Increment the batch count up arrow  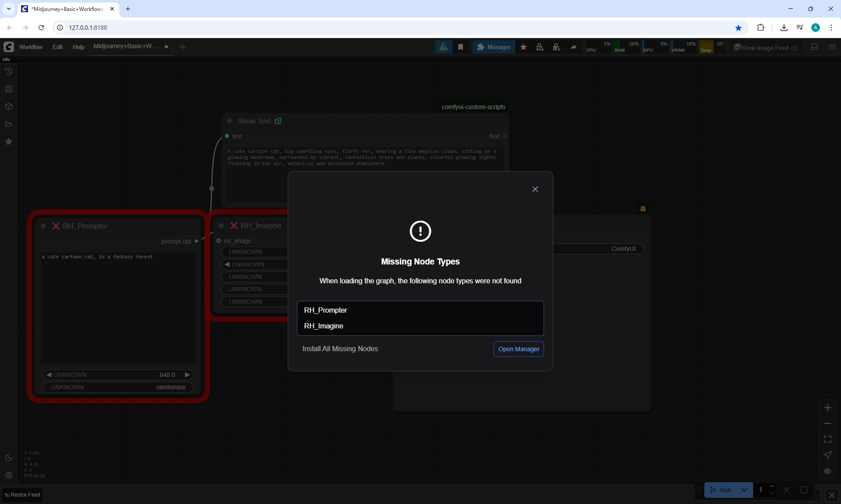click(772, 486)
